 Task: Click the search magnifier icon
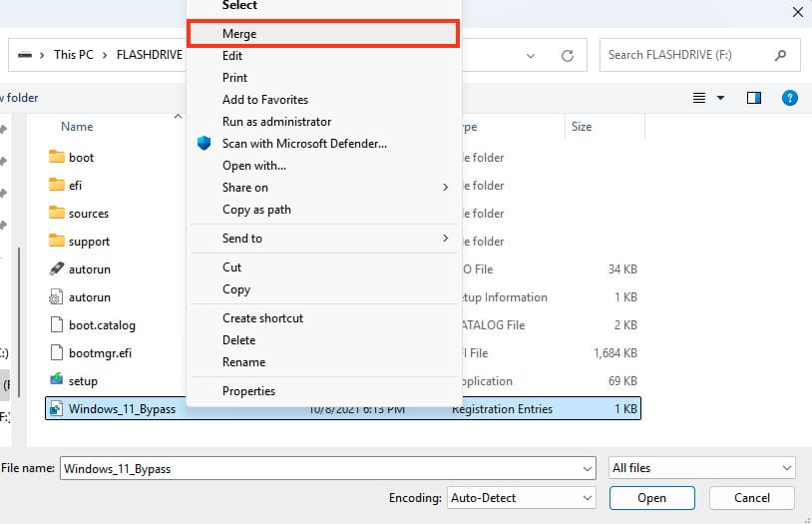pyautogui.click(x=781, y=55)
